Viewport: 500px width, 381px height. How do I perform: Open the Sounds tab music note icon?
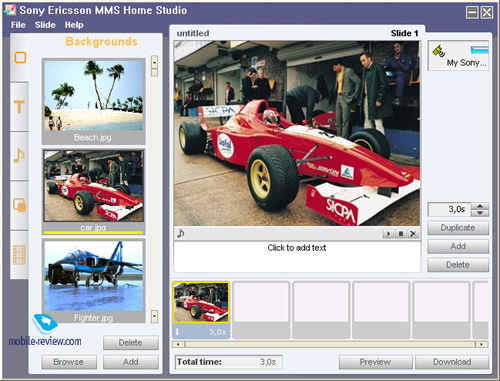point(19,156)
